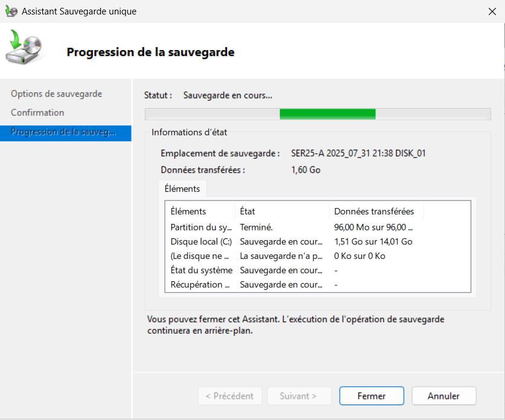The image size is (505, 420).
Task: Click the large backup disk header icon
Action: click(x=25, y=48)
